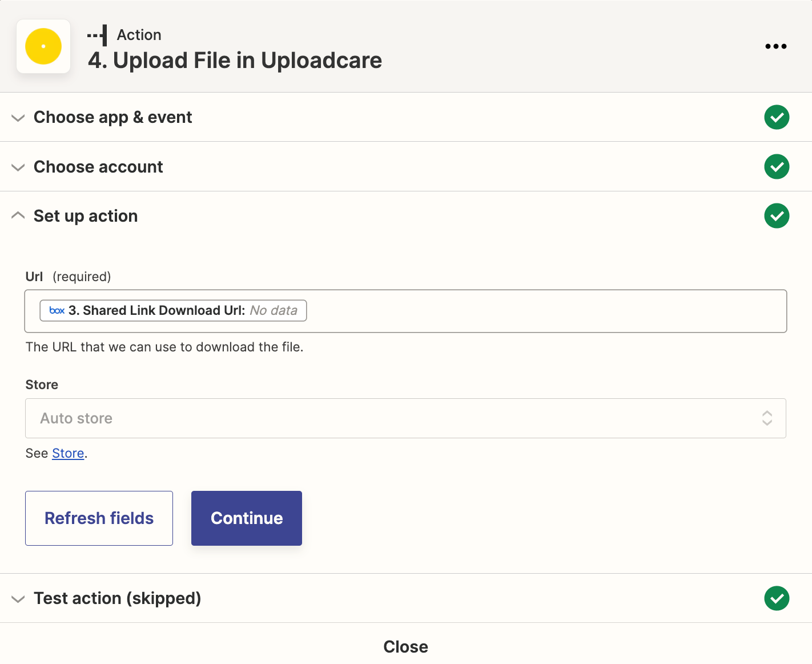Expand the Choose app & event section
This screenshot has height=664, width=812.
18,118
